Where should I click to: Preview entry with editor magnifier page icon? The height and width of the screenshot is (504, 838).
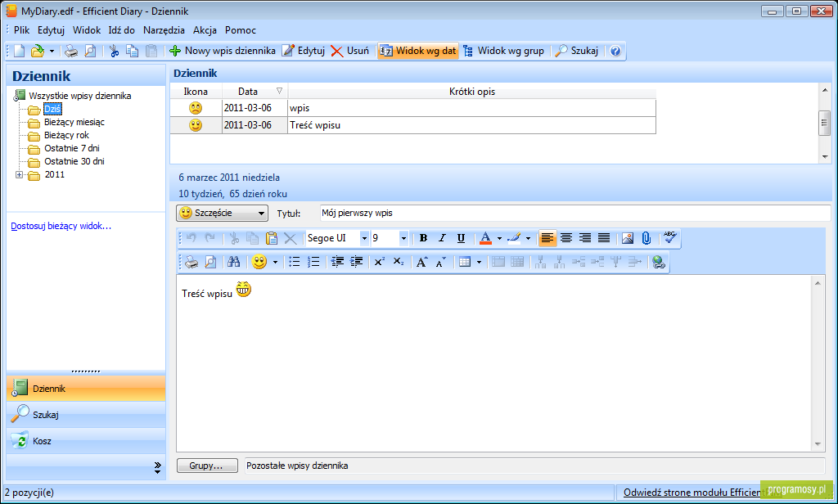click(x=210, y=262)
